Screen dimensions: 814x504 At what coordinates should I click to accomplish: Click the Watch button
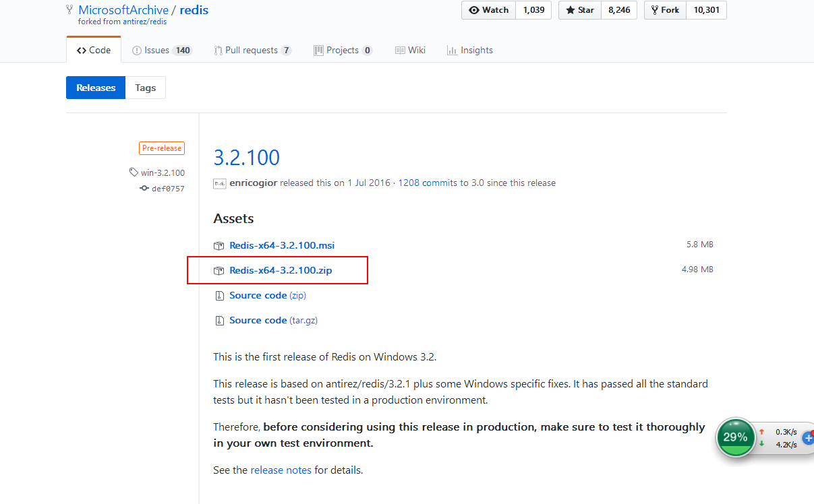[x=489, y=10]
